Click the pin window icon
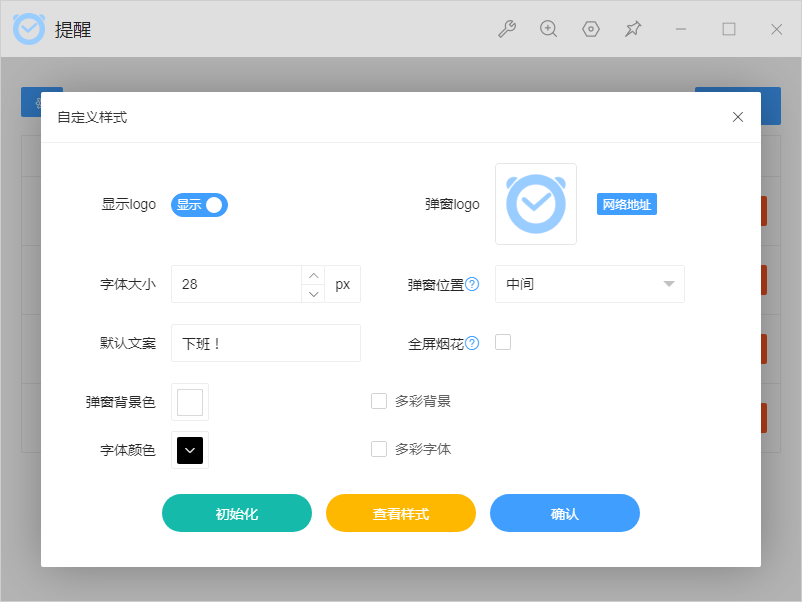This screenshot has height=602, width=802. pos(633,29)
